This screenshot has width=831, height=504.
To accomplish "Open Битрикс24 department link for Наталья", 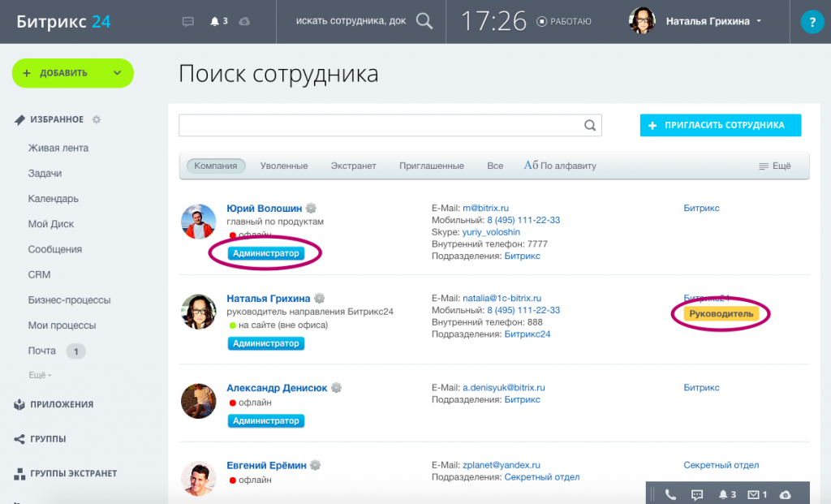I will click(527, 334).
